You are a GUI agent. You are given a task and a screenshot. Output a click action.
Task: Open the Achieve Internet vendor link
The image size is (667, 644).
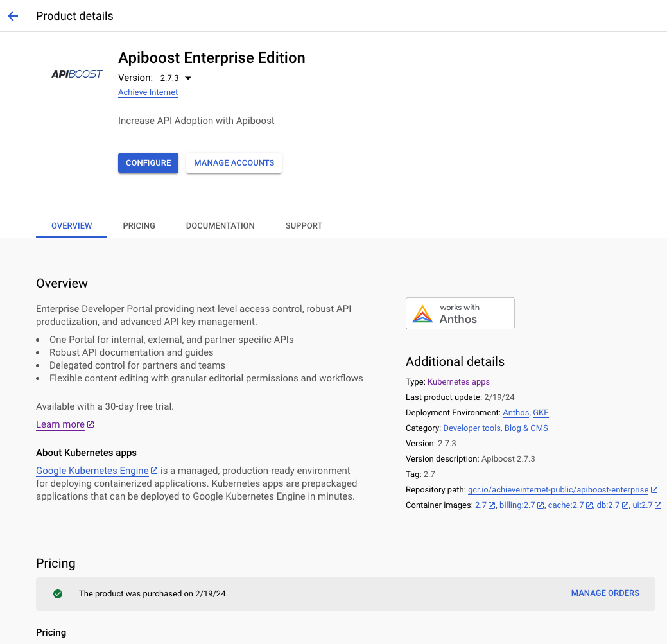pyautogui.click(x=148, y=92)
